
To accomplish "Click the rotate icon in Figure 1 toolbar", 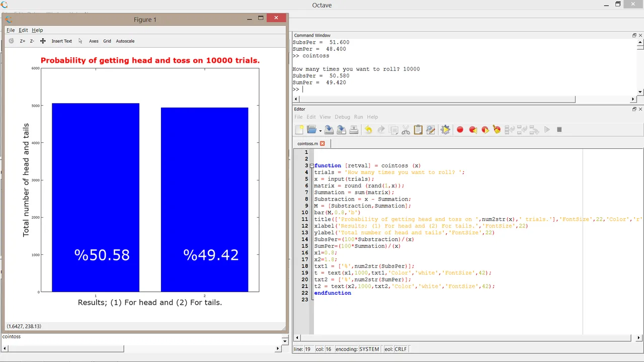I will (x=11, y=41).
